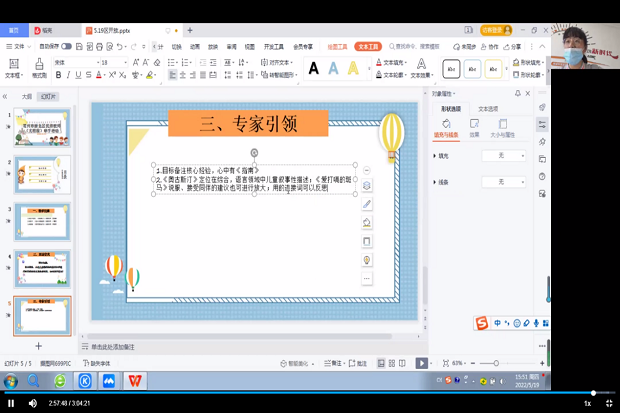Click the fit-to-window zoom icon

446,363
